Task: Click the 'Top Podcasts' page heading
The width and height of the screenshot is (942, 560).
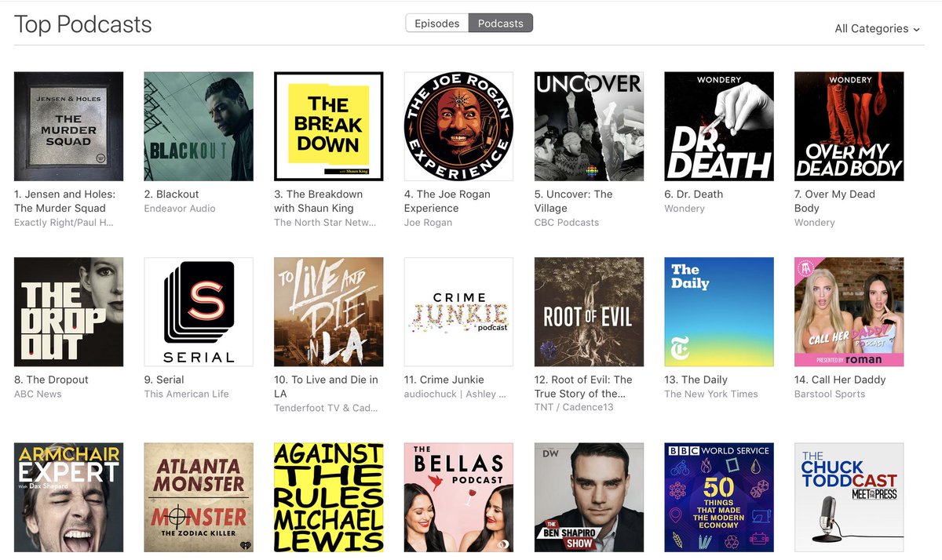Action: (x=83, y=24)
